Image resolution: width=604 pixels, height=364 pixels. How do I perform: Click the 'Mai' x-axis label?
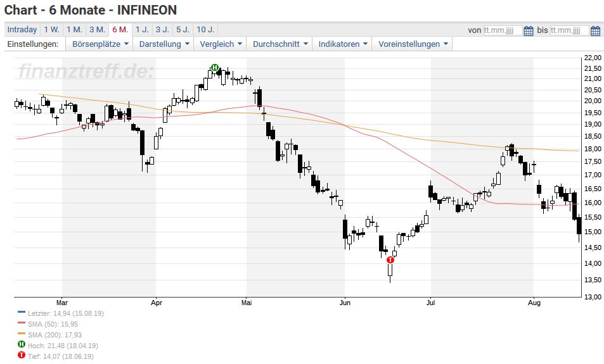pyautogui.click(x=247, y=303)
